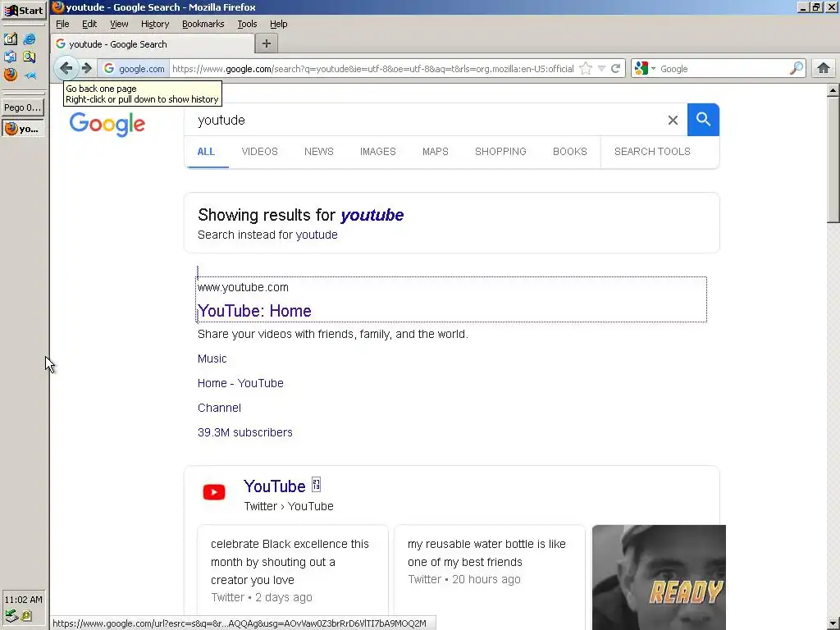Click the Firefox icon in the title bar
Screen dimensions: 840x630
tap(57, 7)
